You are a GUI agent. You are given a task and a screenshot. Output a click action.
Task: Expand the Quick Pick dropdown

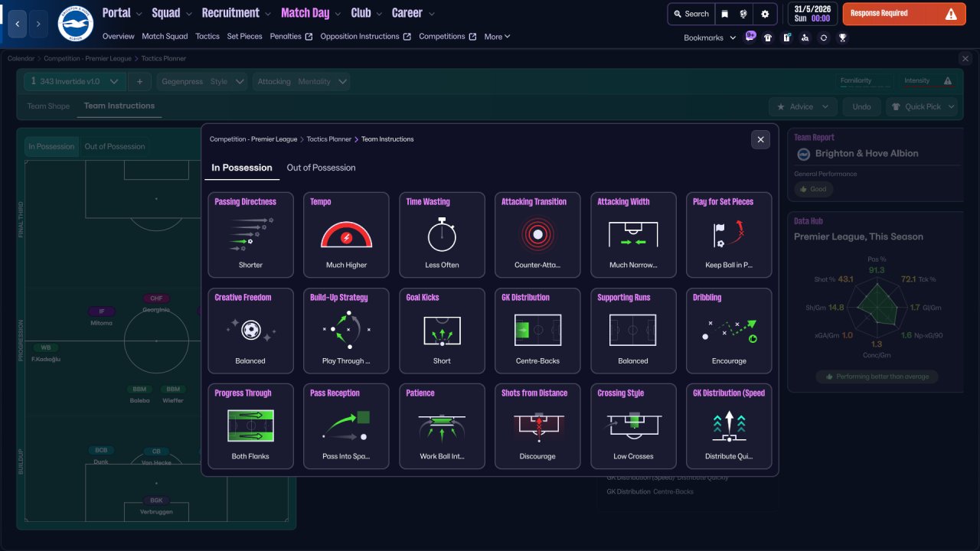click(x=922, y=107)
